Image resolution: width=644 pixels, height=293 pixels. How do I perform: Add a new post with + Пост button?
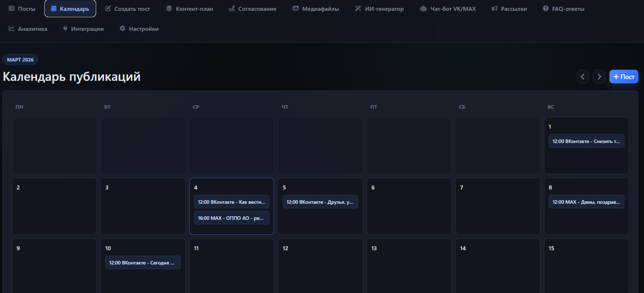pyautogui.click(x=624, y=76)
